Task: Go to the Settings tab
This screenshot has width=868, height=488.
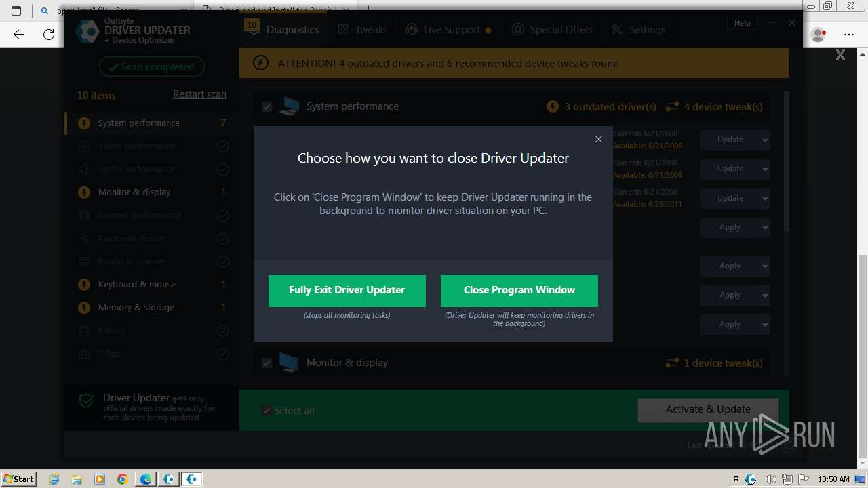Action: pyautogui.click(x=638, y=30)
